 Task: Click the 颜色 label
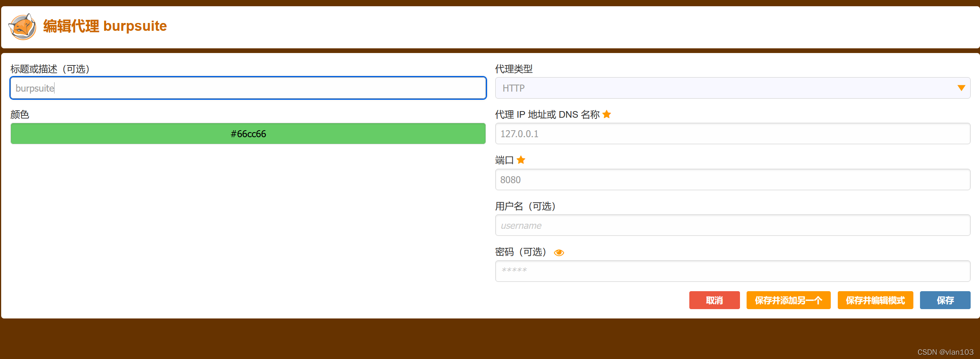coord(20,115)
